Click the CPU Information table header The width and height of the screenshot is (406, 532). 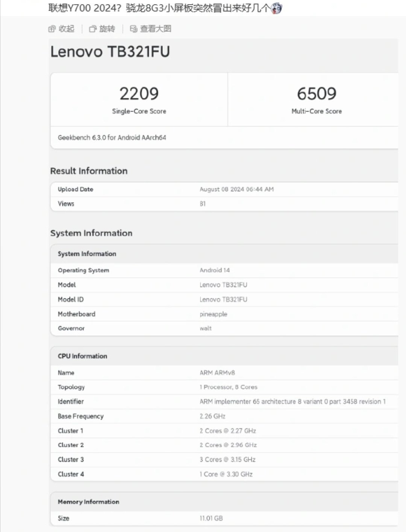[82, 356]
